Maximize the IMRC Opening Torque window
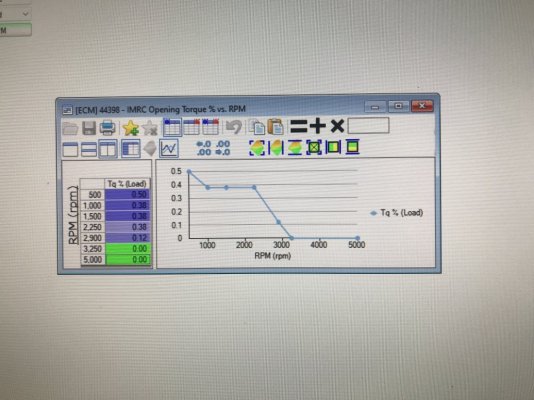This screenshot has height=400, width=534. pyautogui.click(x=398, y=106)
